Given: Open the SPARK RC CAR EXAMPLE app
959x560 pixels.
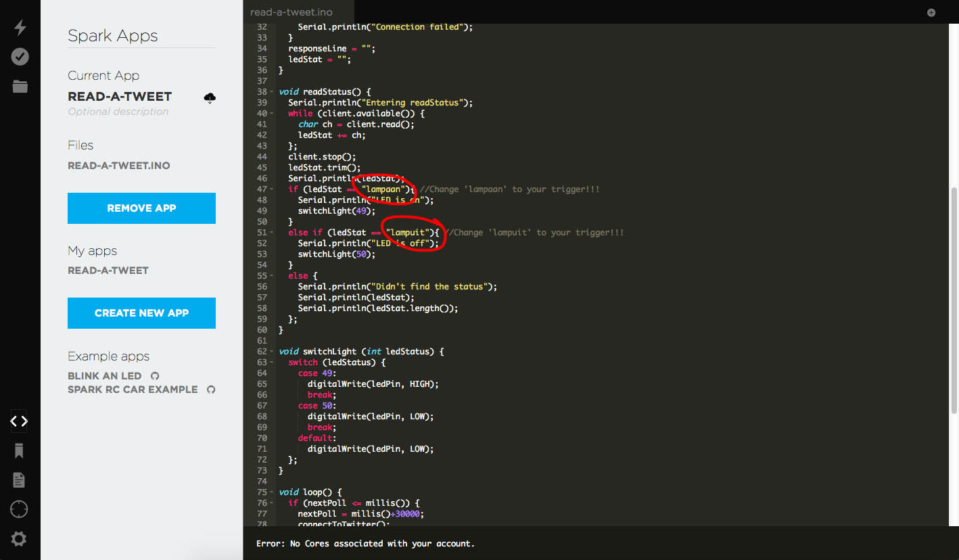Looking at the screenshot, I should pos(133,389).
